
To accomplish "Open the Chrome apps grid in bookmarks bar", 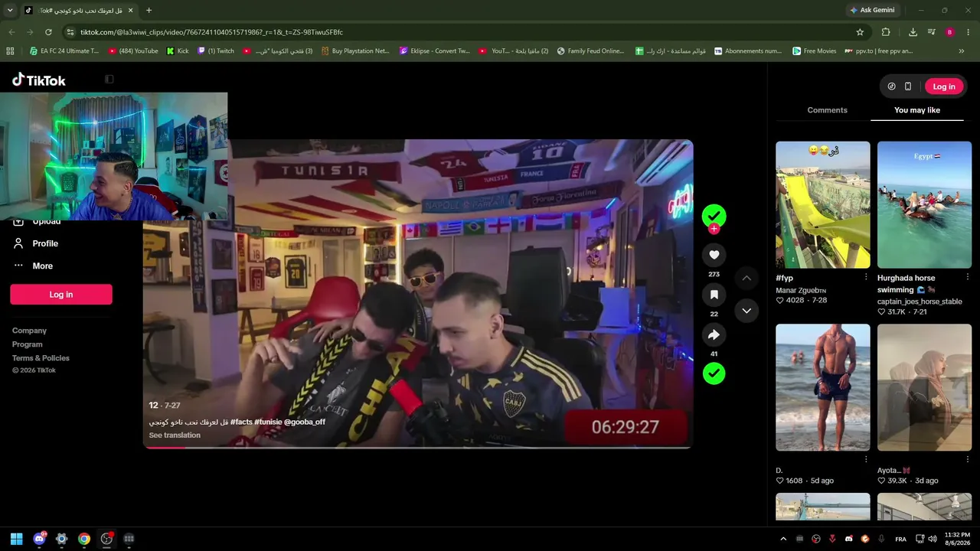I will [10, 51].
